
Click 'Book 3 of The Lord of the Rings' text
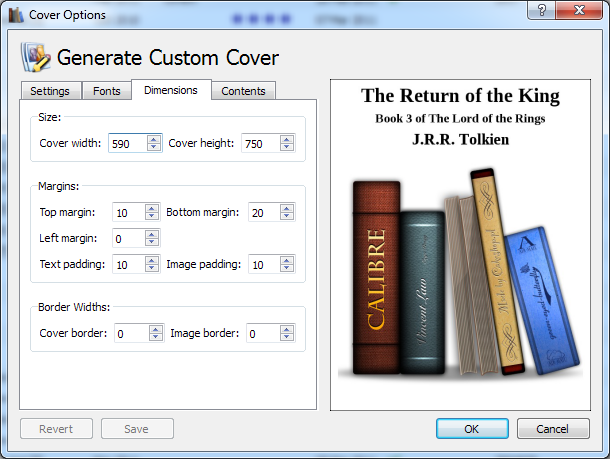click(460, 118)
